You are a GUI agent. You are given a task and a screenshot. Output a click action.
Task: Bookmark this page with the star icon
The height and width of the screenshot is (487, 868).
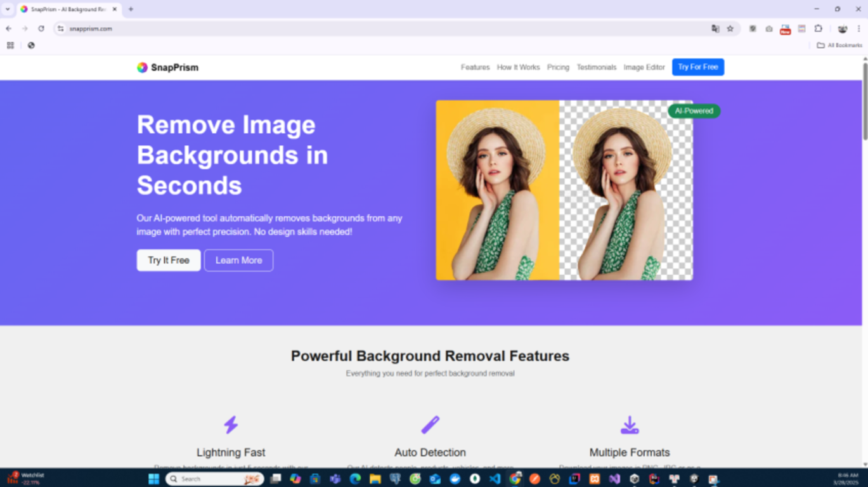730,29
